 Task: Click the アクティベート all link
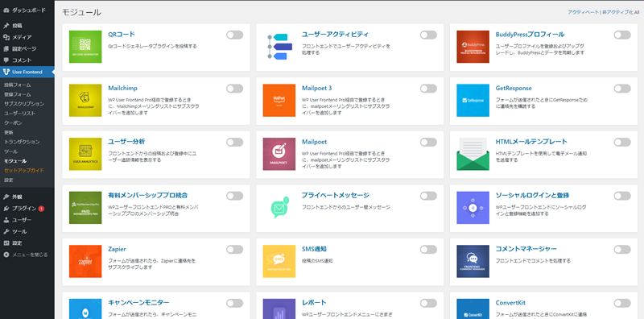(x=583, y=12)
